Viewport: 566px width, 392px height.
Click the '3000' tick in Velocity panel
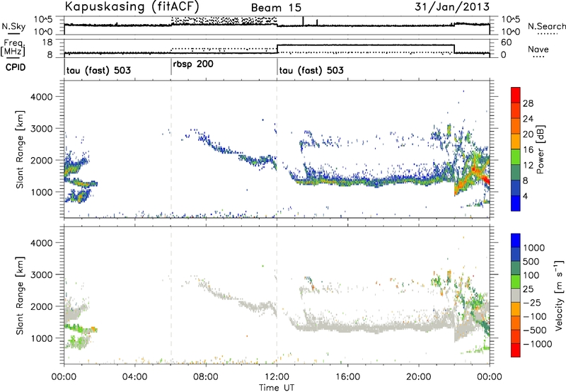tap(41, 275)
